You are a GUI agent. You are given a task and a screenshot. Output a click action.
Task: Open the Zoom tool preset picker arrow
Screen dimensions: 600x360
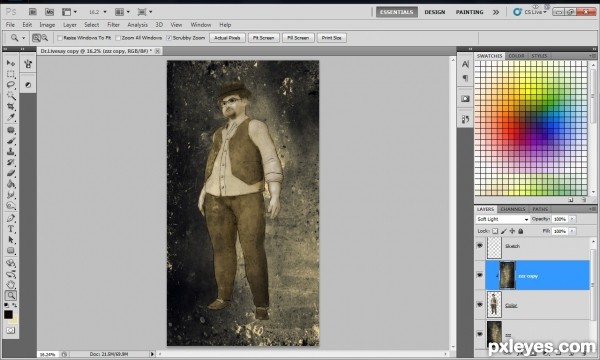click(23, 38)
